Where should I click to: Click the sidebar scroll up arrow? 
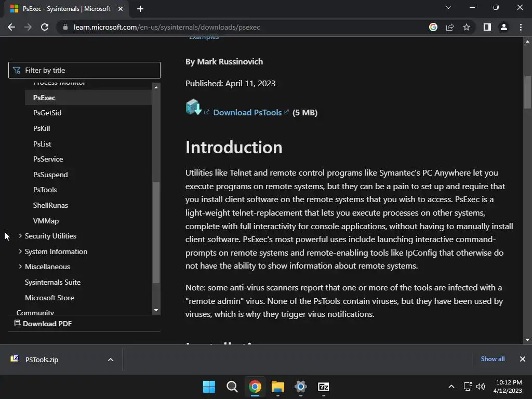(156, 87)
